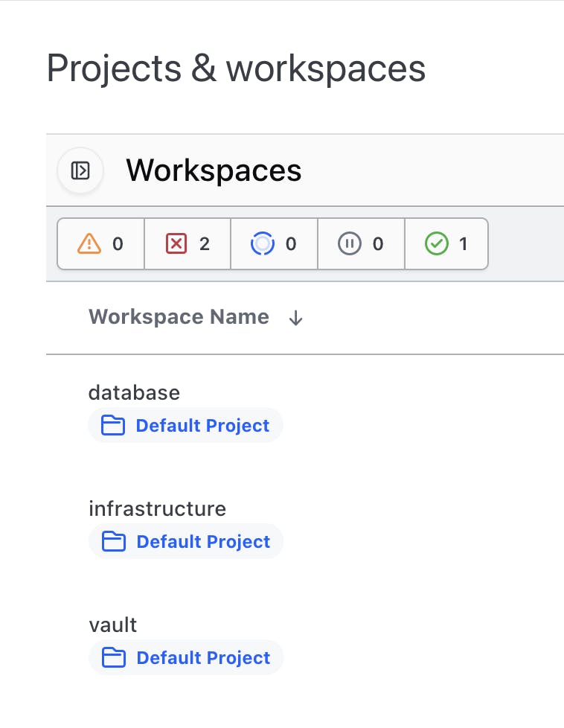Screen dimensions: 564x728
Task: Click the Projects & workspaces page title
Action: (236, 68)
